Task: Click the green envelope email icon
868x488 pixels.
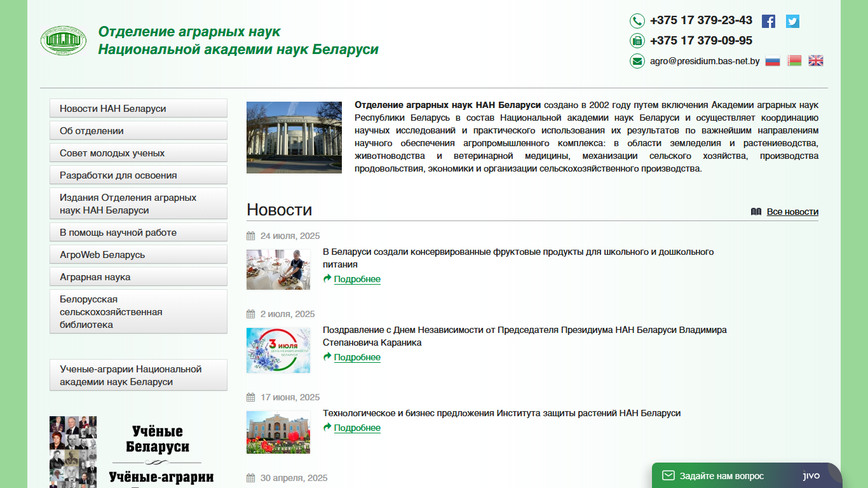Action: pos(637,61)
